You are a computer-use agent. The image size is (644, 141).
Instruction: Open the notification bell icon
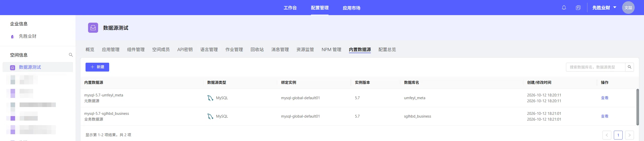coord(564,8)
